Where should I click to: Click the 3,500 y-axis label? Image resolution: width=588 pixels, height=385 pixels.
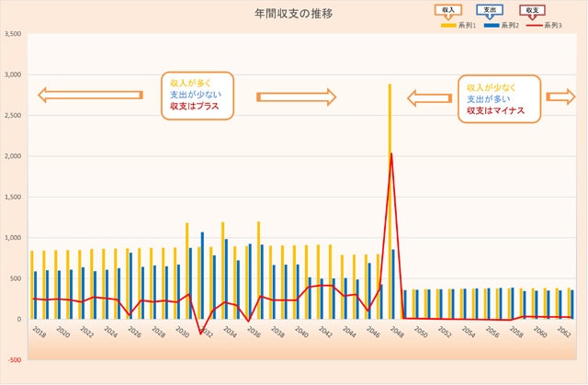[x=13, y=34]
